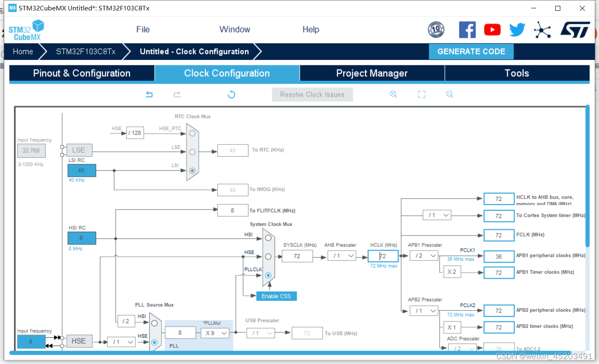Click the HSE oscillator block
The image size is (599, 364).
pyautogui.click(x=79, y=341)
